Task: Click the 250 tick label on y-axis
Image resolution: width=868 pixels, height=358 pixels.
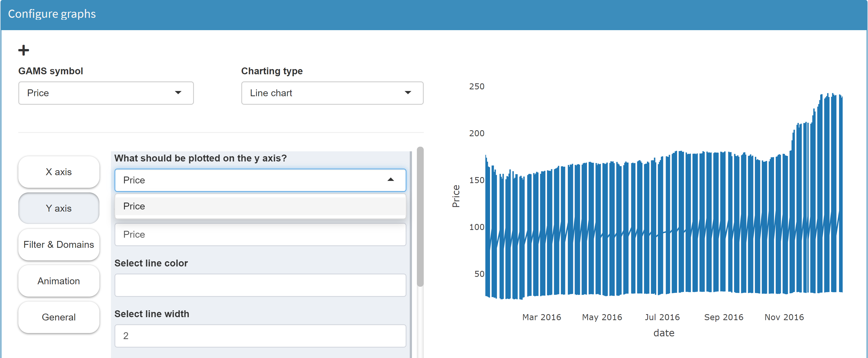Action: click(477, 87)
